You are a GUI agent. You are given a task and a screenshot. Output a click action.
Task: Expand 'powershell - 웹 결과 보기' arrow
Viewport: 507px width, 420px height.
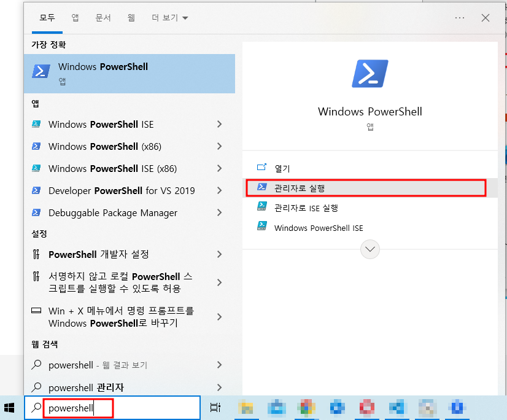coord(220,365)
